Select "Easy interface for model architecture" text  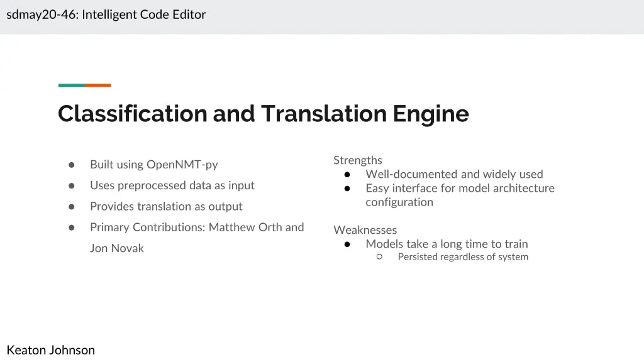point(460,188)
